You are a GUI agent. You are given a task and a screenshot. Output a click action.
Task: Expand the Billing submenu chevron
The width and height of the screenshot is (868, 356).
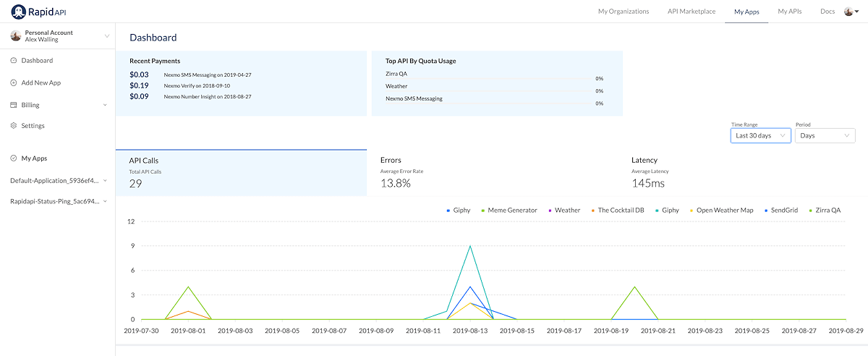pos(105,105)
